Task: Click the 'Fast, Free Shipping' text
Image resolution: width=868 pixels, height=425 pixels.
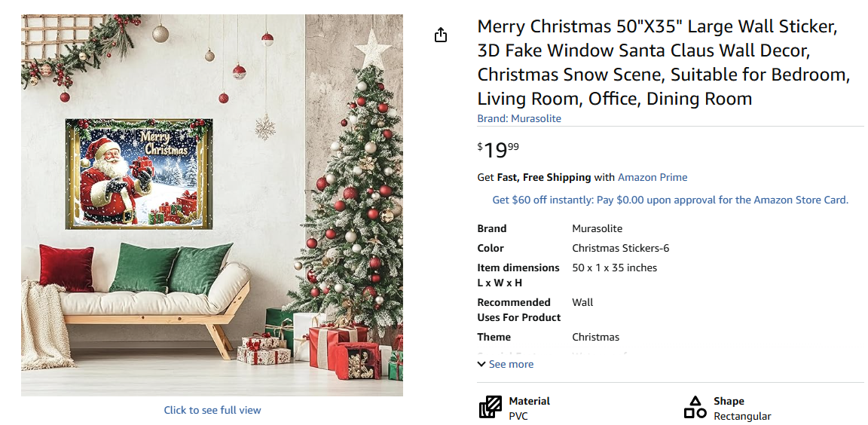Action: (544, 177)
